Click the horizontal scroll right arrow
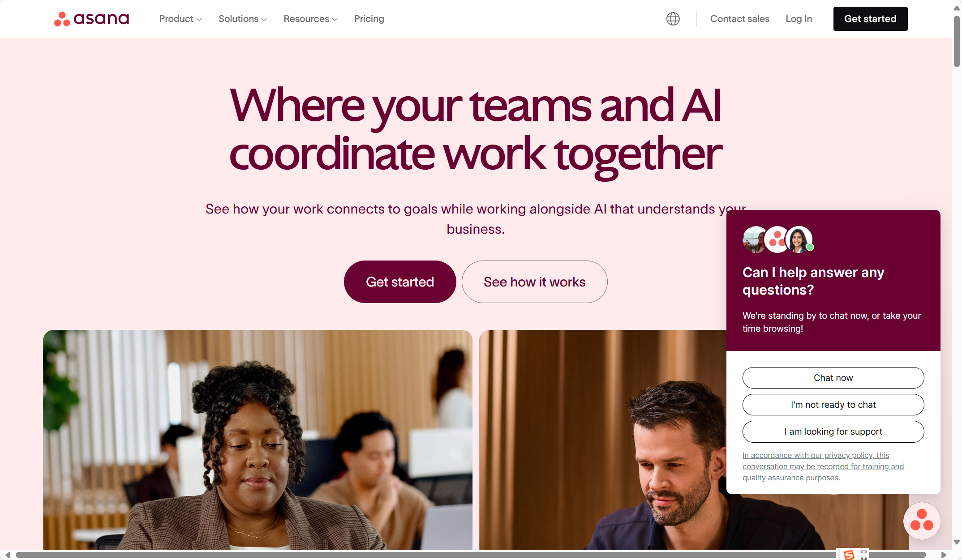Image resolution: width=962 pixels, height=560 pixels. pyautogui.click(x=944, y=555)
